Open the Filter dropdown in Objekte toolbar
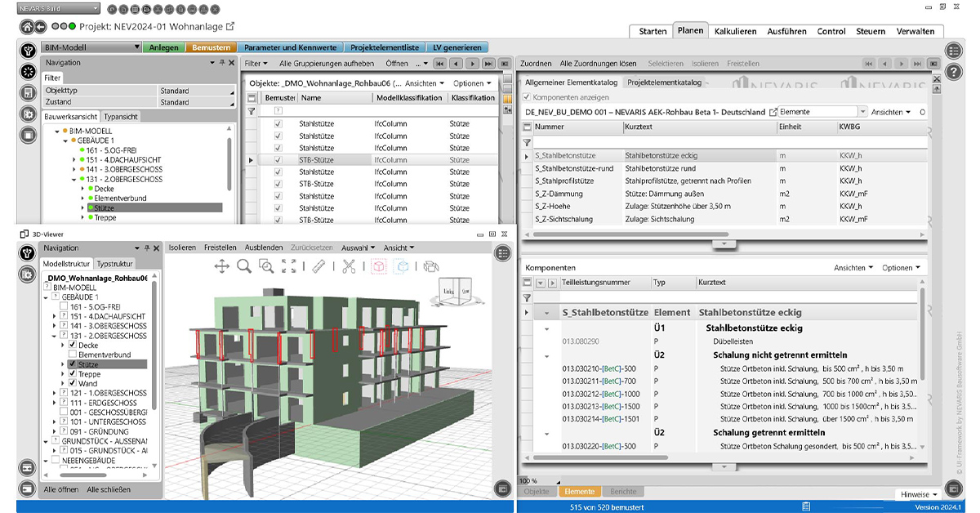The image size is (980, 513). 256,63
